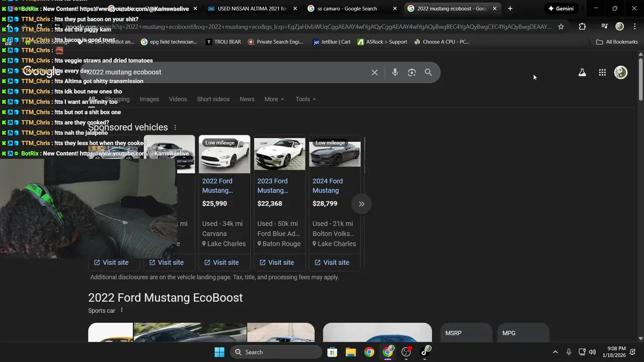Image resolution: width=644 pixels, height=362 pixels.
Task: Open 2024 Ford Mustang listing title
Action: click(328, 186)
